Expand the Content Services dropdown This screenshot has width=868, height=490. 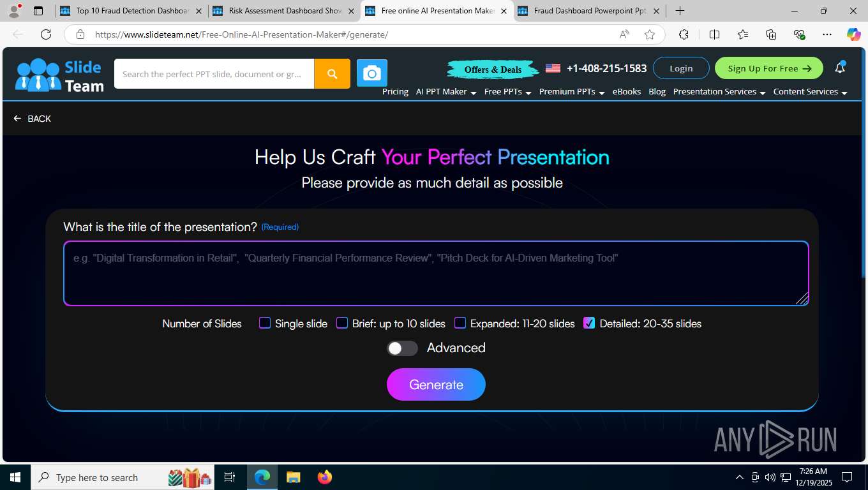click(811, 92)
